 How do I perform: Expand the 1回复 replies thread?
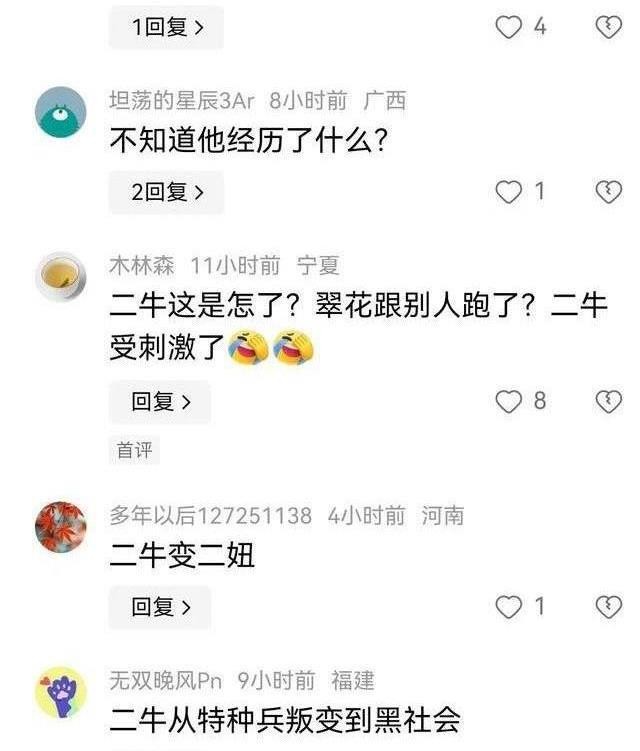[x=166, y=27]
